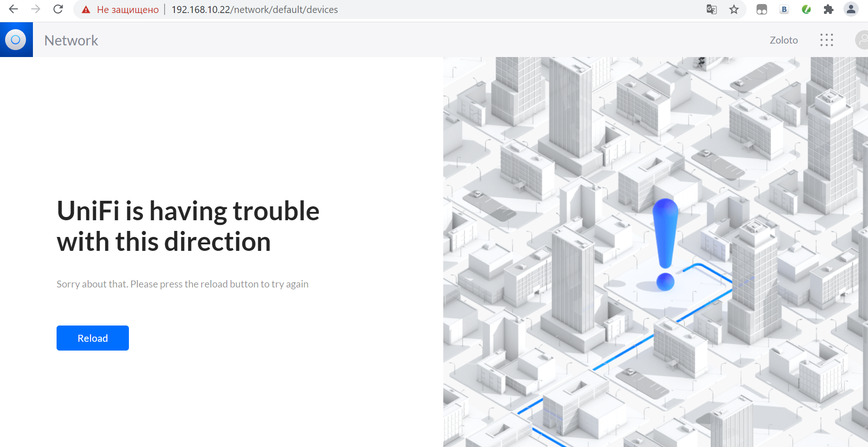Click the Network title in the header
The width and height of the screenshot is (868, 447).
coord(71,40)
